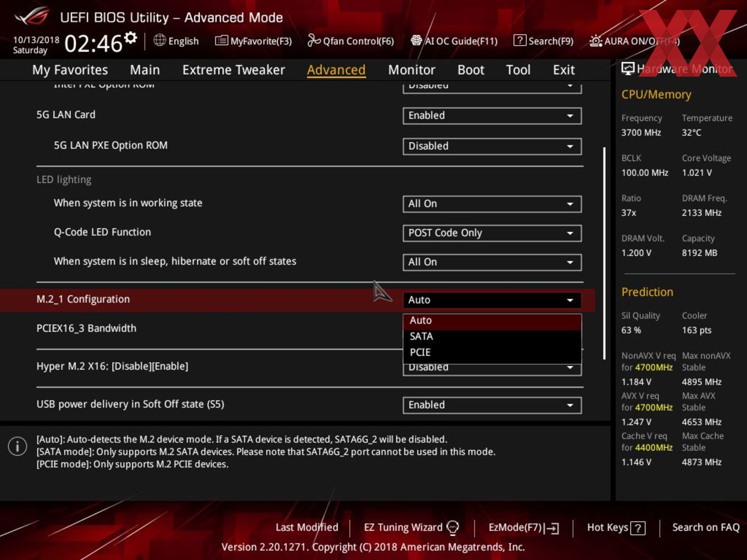Select the Advanced tab
The width and height of the screenshot is (747, 560).
pyautogui.click(x=336, y=70)
